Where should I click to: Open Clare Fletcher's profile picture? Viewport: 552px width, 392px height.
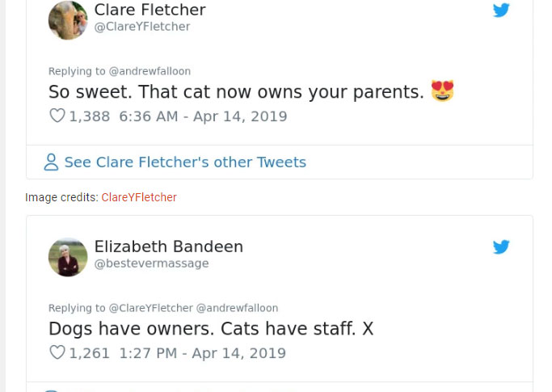click(x=68, y=20)
